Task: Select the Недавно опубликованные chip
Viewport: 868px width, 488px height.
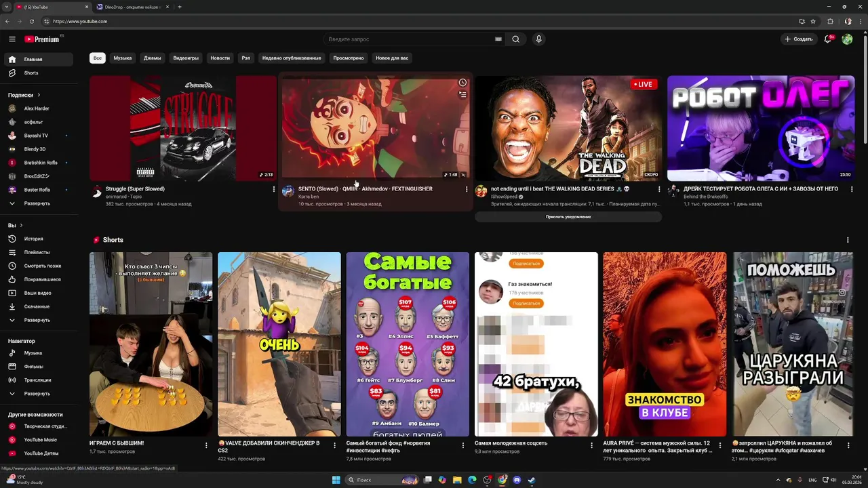Action: click(292, 58)
